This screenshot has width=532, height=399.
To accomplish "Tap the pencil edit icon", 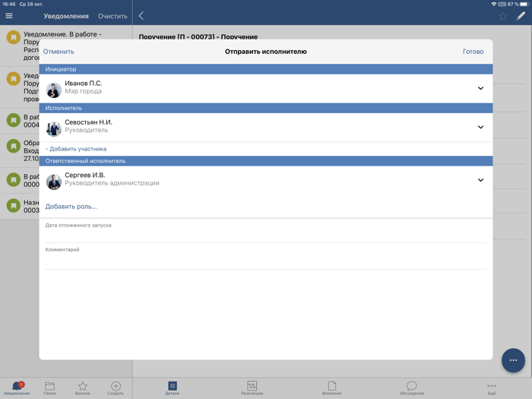I will (x=521, y=16).
